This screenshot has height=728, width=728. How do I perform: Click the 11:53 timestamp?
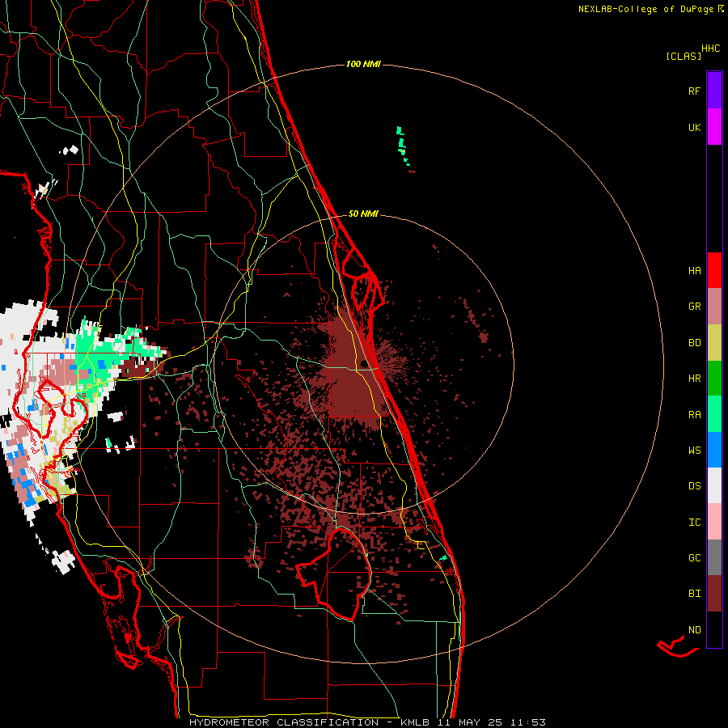click(528, 722)
